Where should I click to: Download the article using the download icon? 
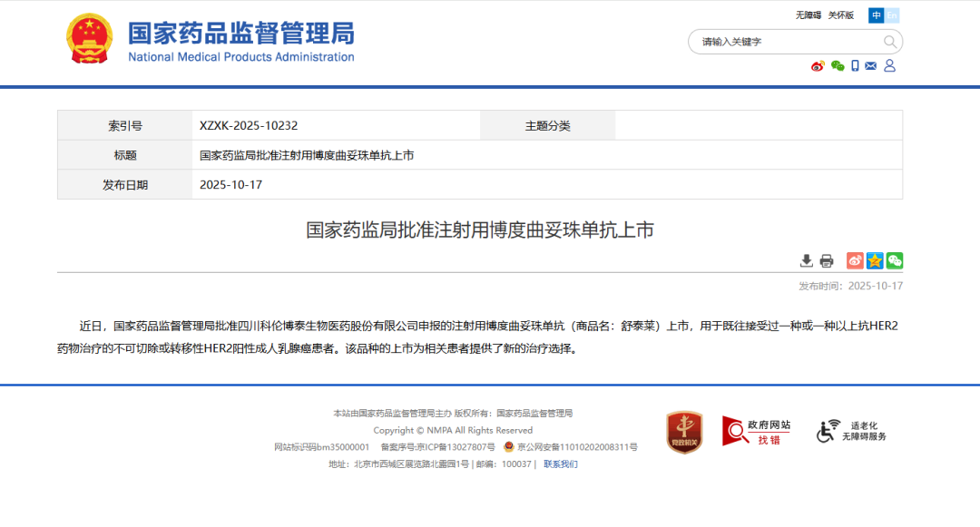click(x=806, y=261)
